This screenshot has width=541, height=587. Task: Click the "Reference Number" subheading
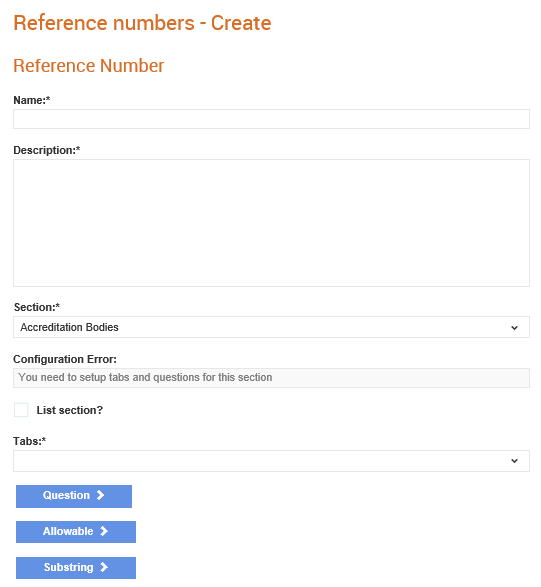(x=89, y=66)
